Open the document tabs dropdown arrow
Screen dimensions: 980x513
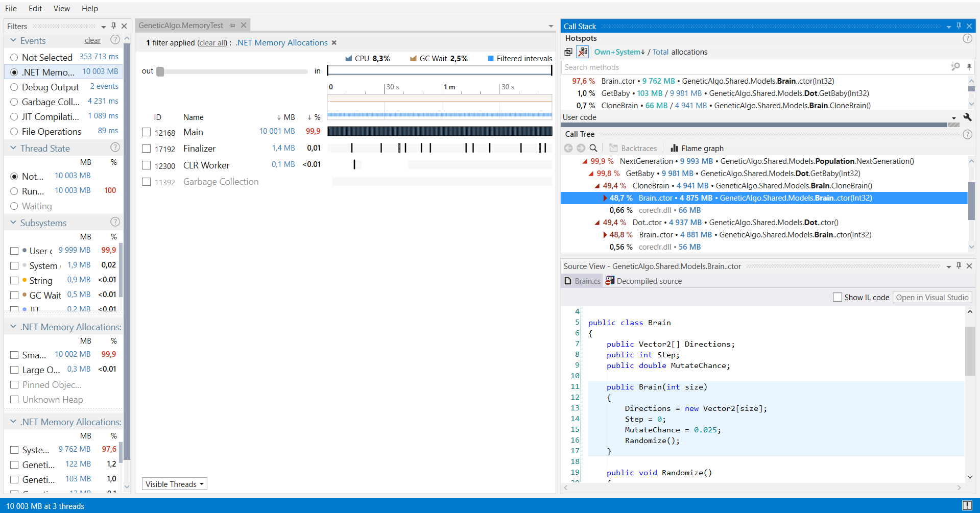tap(551, 26)
